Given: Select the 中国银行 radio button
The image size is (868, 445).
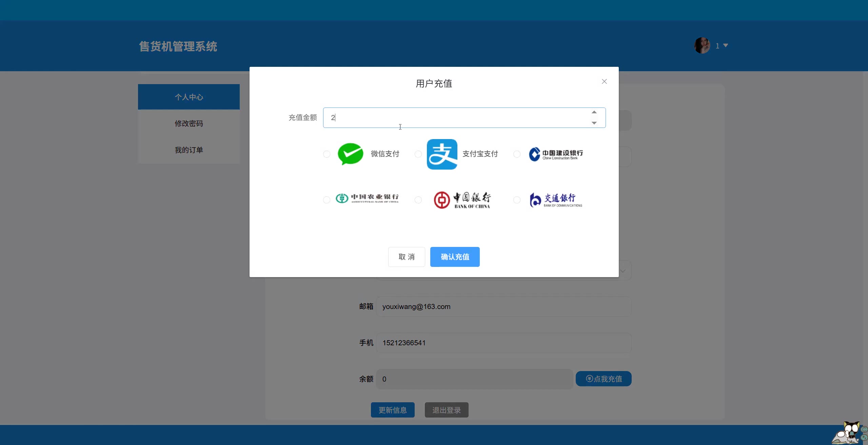Looking at the screenshot, I should (418, 200).
